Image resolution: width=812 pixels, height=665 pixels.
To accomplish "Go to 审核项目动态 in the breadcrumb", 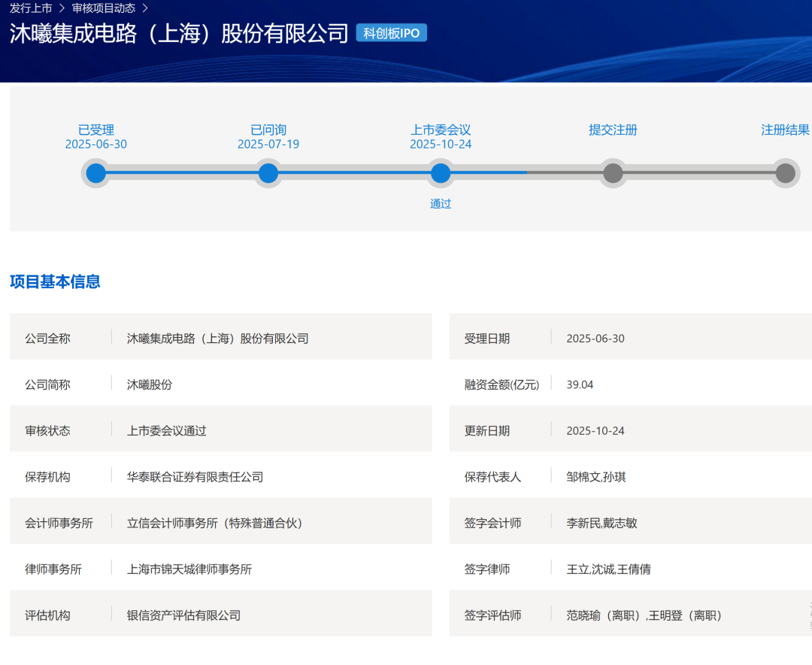I will [x=104, y=8].
